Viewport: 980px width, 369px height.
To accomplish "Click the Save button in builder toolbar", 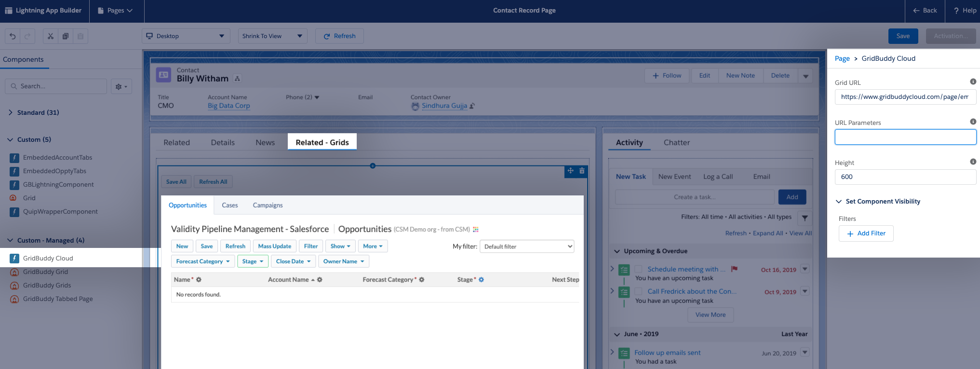I will 903,36.
